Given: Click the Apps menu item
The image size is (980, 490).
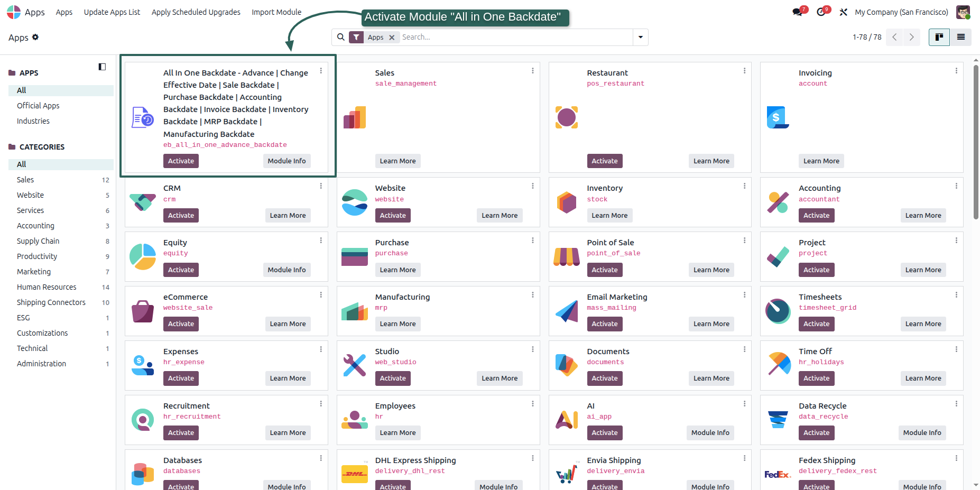Looking at the screenshot, I should 64,12.
